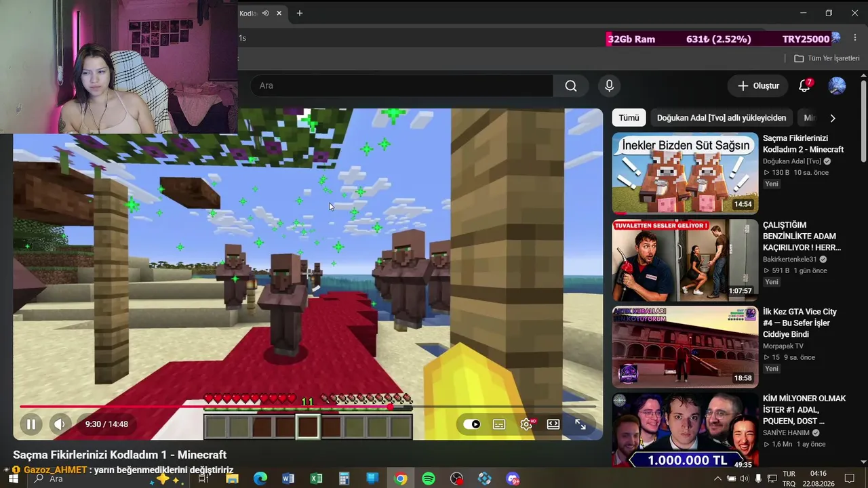
Task: Mute the video with the speaker icon
Action: point(60,424)
